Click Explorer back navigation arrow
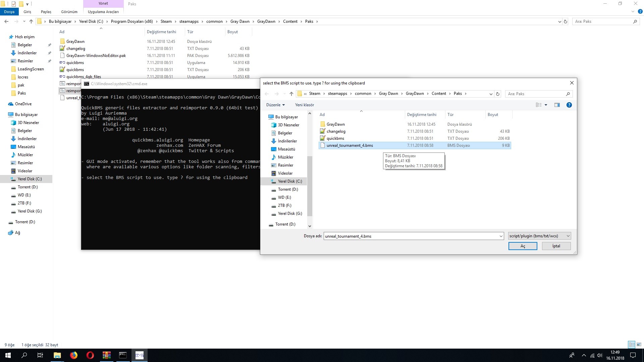The width and height of the screenshot is (644, 362). [x=6, y=21]
